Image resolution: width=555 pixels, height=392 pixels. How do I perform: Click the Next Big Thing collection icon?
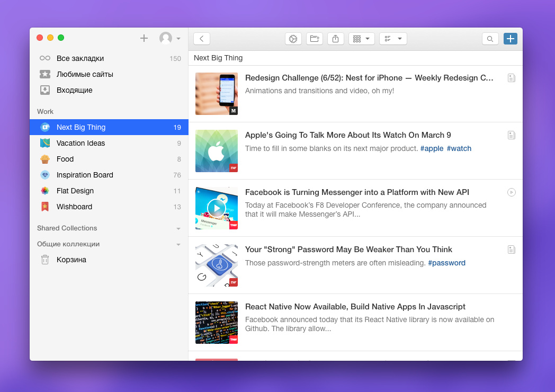click(x=45, y=127)
